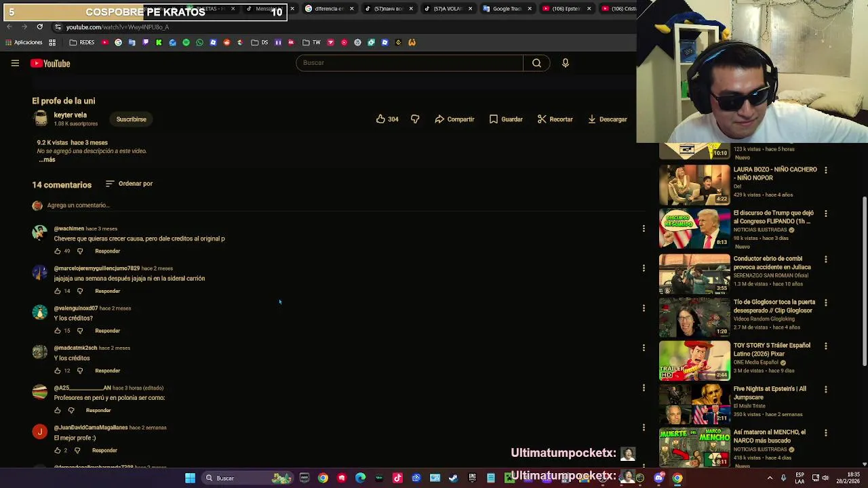Reply to comment jajajaja una semana después
868x488 pixels.
[x=107, y=291]
